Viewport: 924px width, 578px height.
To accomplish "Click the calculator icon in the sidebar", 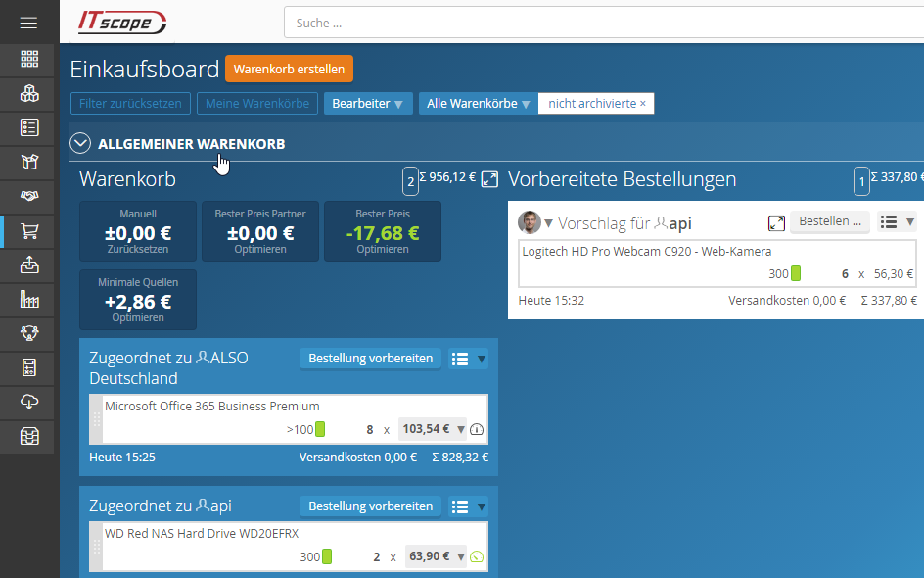I will (29, 368).
